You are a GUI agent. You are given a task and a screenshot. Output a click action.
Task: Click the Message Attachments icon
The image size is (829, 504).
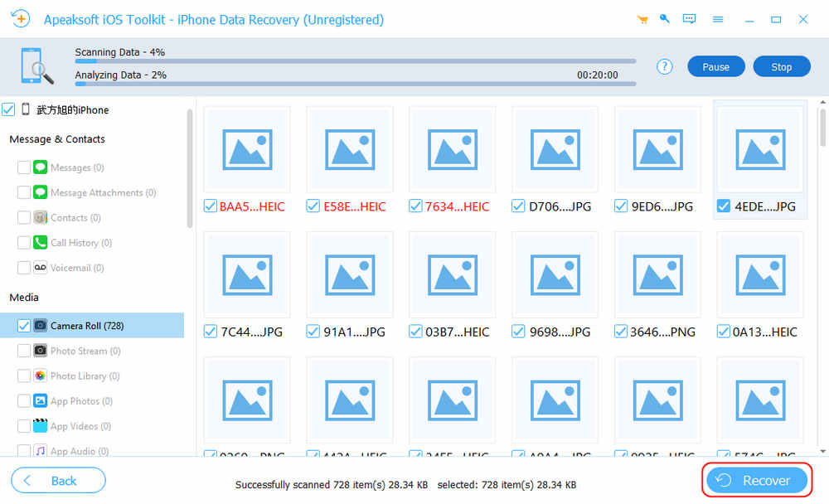[40, 192]
